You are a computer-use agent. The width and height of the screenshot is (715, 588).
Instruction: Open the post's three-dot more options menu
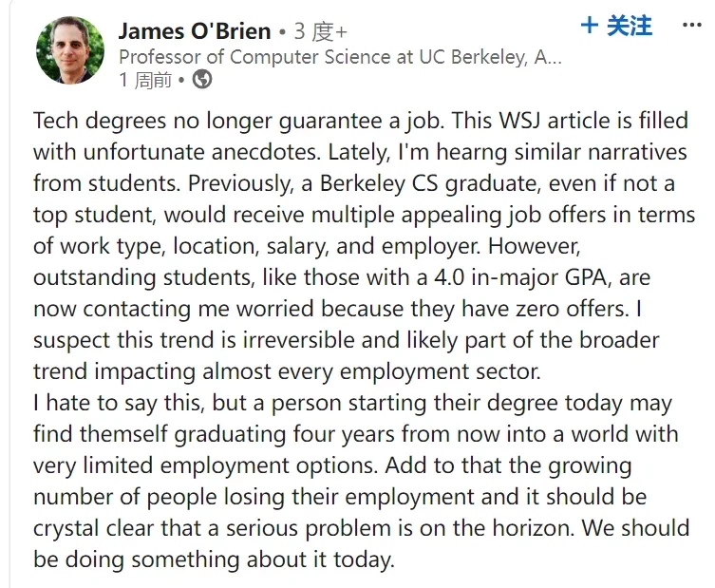click(692, 25)
